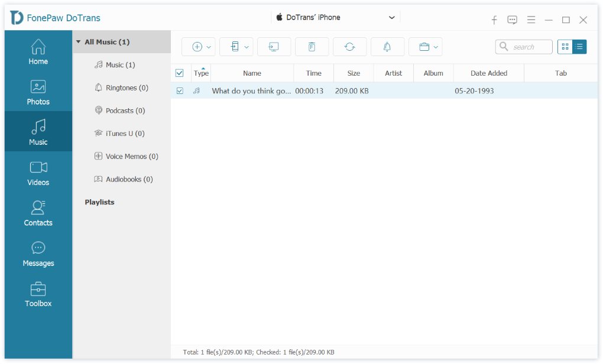Collapse the All Music tree
Viewport: 603px width, 364px height.
(78, 42)
